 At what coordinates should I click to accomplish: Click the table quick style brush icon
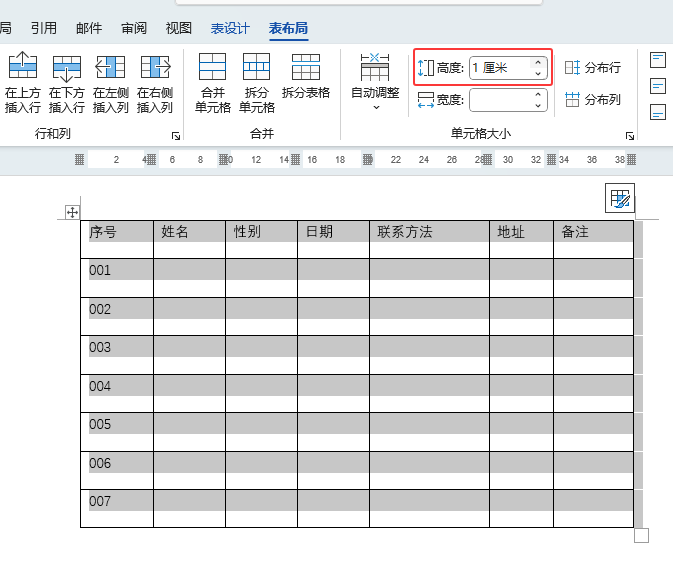tap(620, 198)
